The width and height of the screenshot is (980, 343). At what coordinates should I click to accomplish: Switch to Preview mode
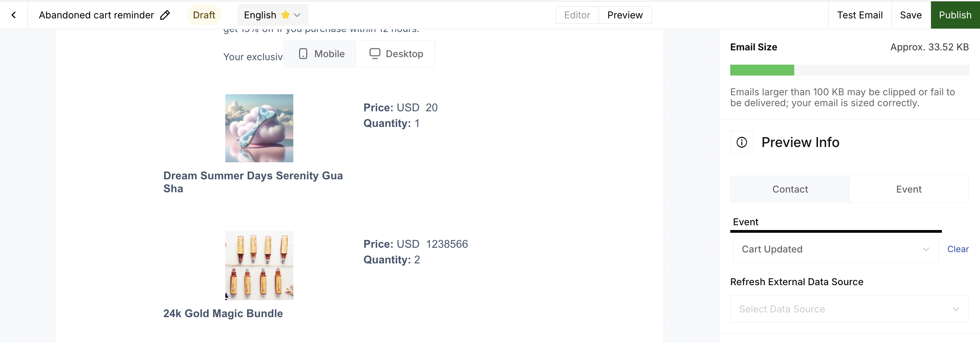pyautogui.click(x=625, y=15)
